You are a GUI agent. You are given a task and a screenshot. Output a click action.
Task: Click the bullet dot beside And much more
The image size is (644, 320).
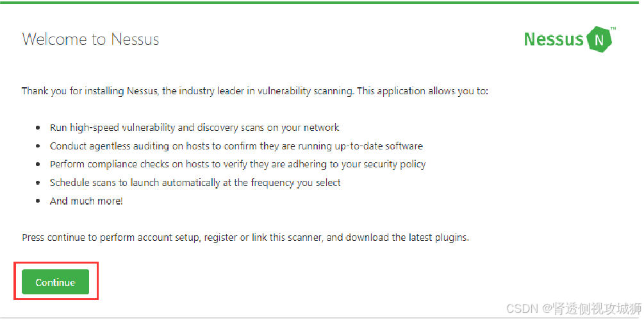(38, 201)
